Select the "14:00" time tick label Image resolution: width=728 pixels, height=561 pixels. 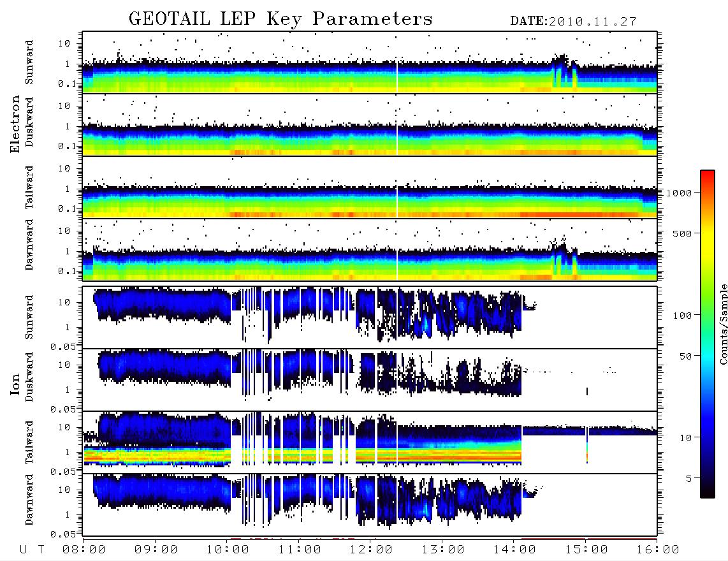coord(514,550)
